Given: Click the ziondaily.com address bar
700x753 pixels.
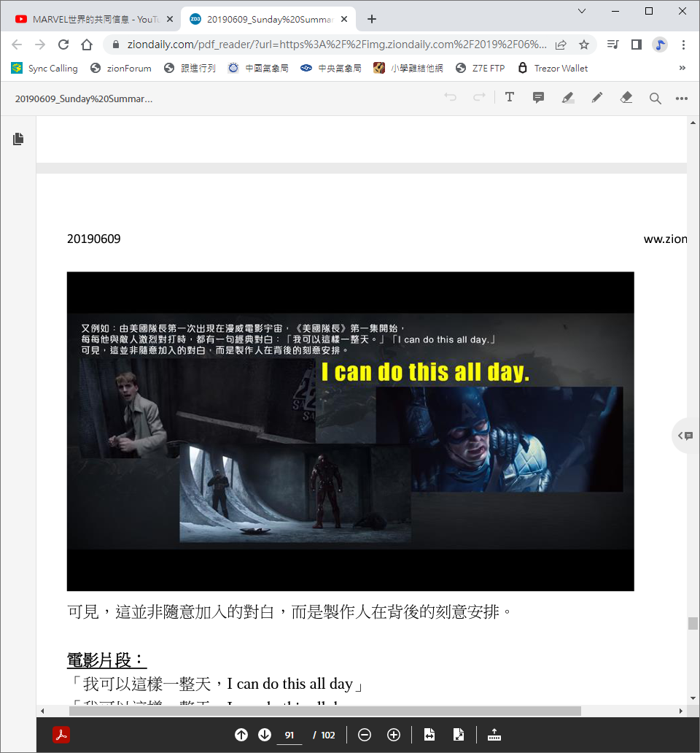Looking at the screenshot, I should tap(336, 45).
